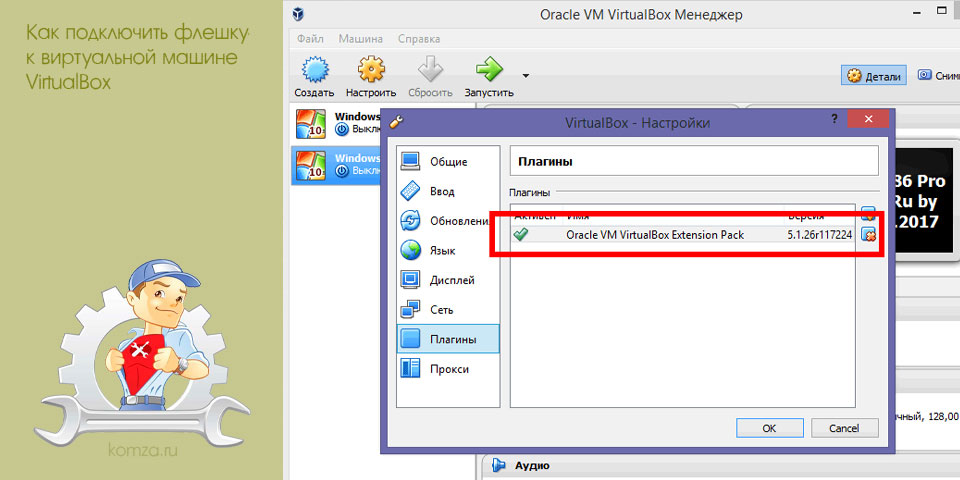Open the Машина menu

pos(361,39)
